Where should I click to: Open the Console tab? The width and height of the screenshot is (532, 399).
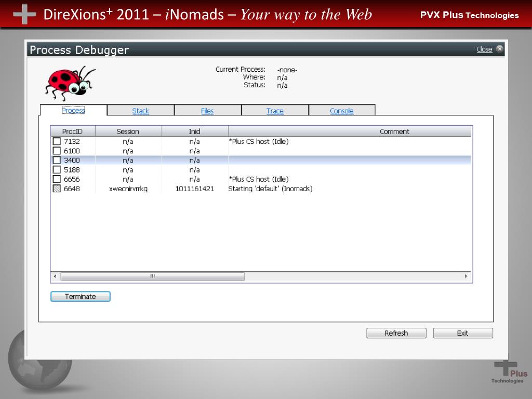342,111
